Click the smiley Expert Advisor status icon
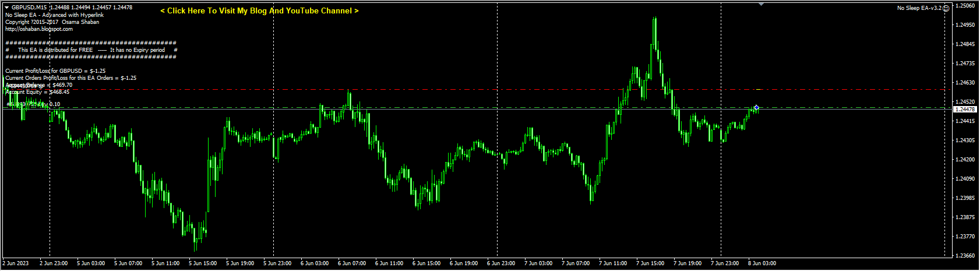 pyautogui.click(x=946, y=8)
